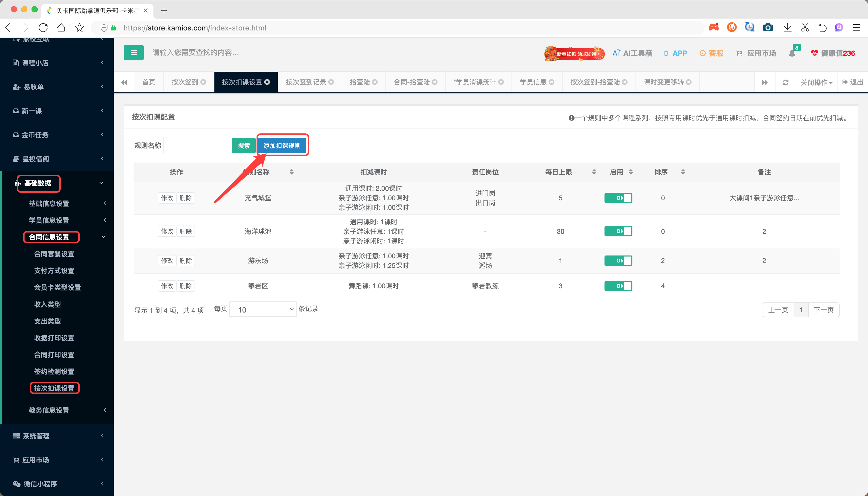Open the notification bell icon
Screen dimensions: 868x496
(x=792, y=53)
